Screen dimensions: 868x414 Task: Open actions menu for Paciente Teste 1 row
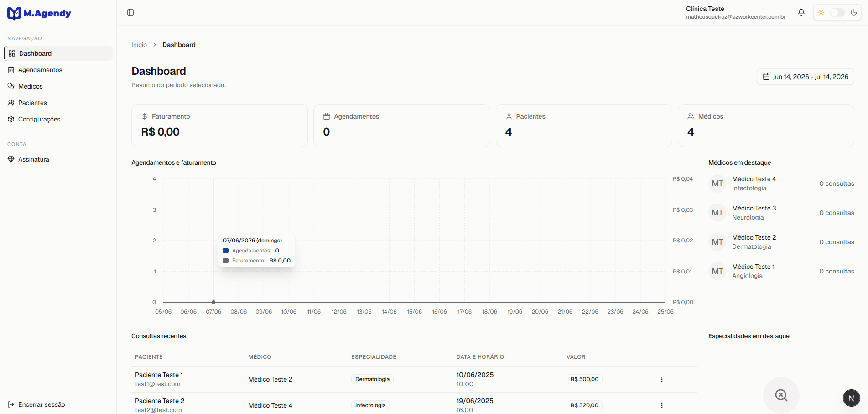(x=661, y=379)
